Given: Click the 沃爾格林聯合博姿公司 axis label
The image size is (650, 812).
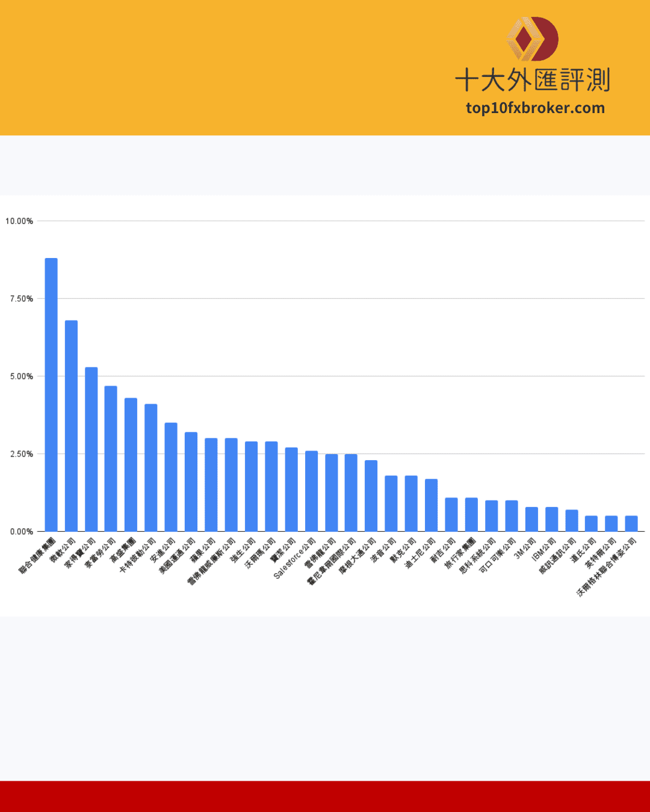Looking at the screenshot, I should tap(607, 567).
